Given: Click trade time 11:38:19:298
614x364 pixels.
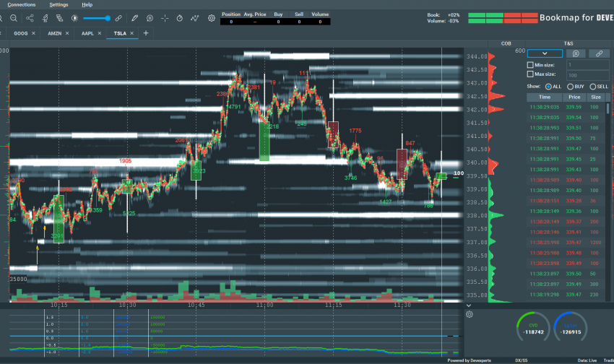Looking at the screenshot, I should point(545,295).
